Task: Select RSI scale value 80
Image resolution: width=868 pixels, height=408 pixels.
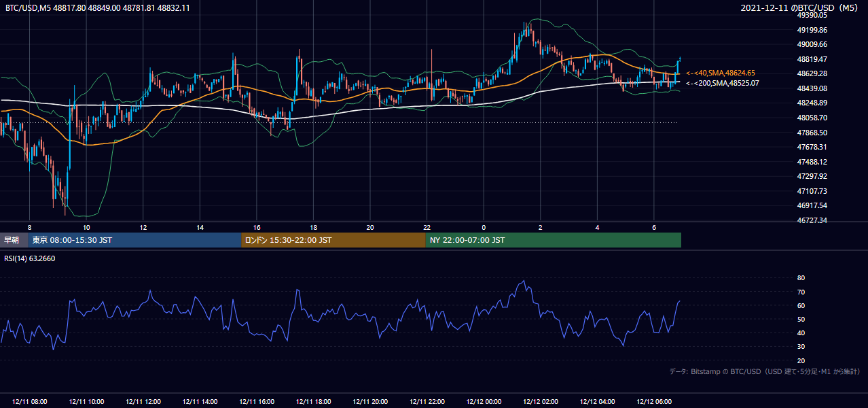Action: [x=801, y=278]
